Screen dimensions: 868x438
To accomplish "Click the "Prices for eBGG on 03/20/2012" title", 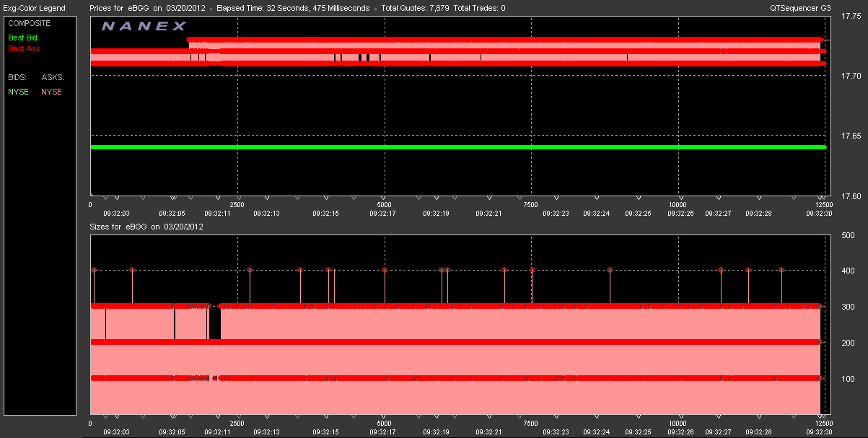I will click(146, 8).
